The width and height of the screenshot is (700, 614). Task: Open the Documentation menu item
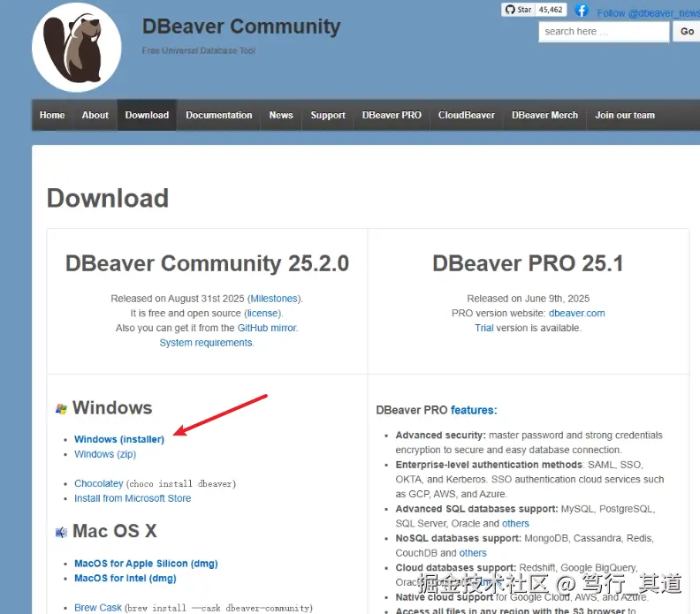point(219,115)
